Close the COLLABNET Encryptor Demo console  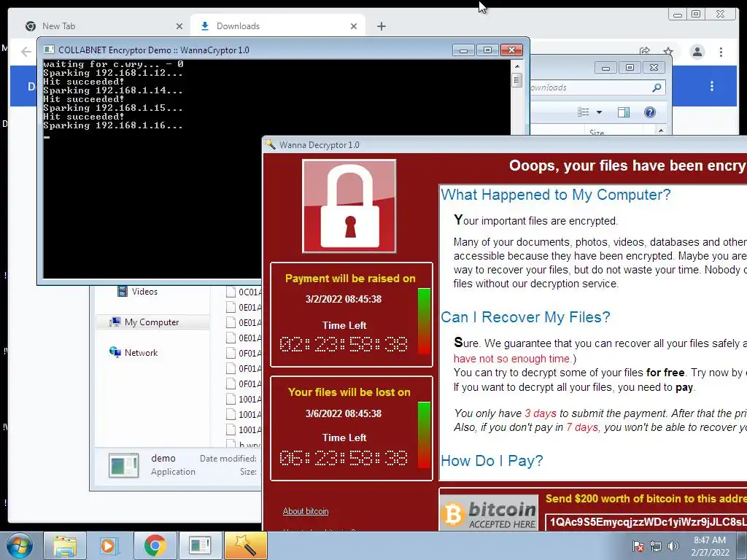511,50
